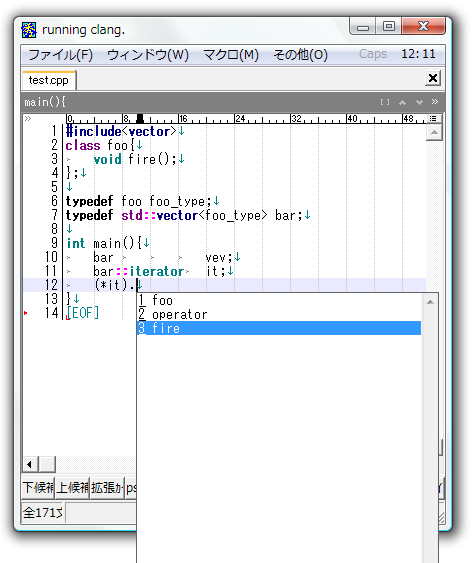Click line 2 class foo{
Image resolution: width=473 pixels, height=563 pixels.
(x=100, y=145)
